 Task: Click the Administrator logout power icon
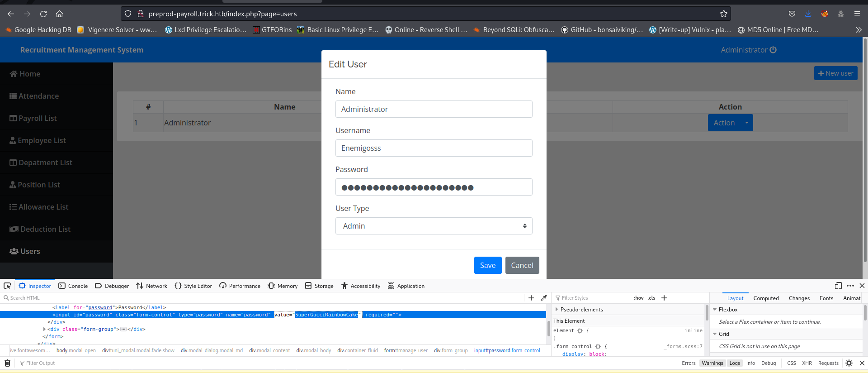[x=773, y=50]
